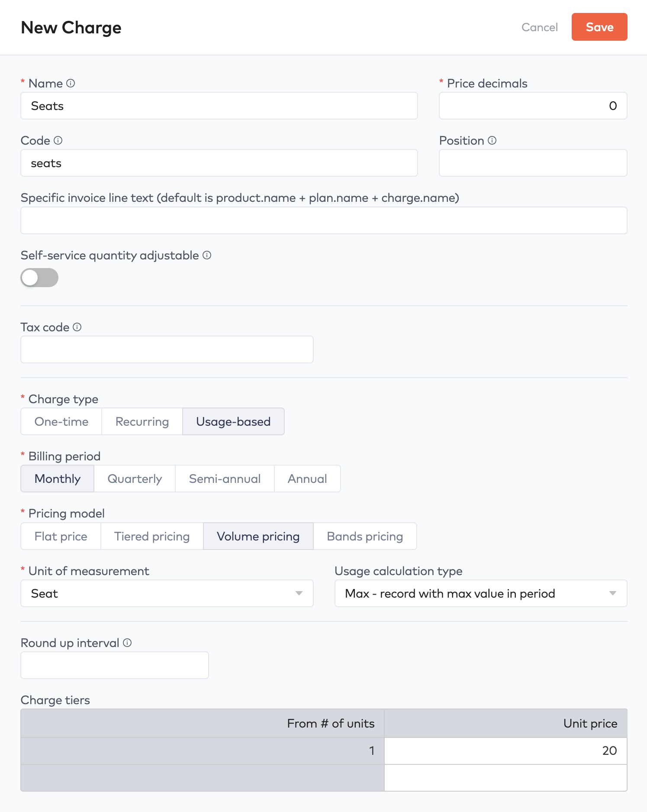Open the Unit of measurement dropdown

pyautogui.click(x=167, y=593)
